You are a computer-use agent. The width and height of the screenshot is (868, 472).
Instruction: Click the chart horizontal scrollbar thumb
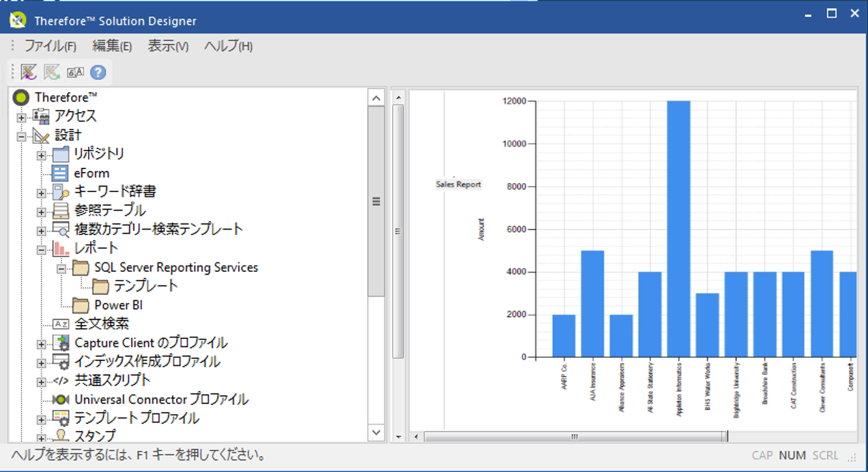point(575,436)
